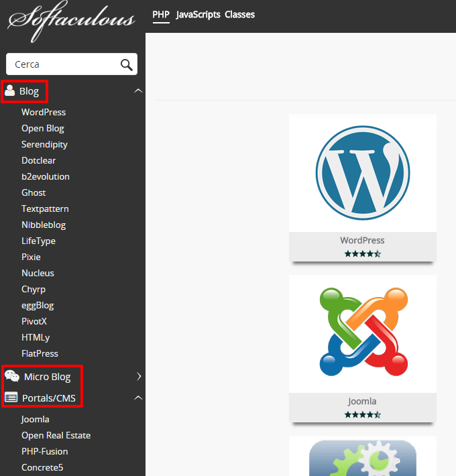The image size is (456, 476).
Task: Click the Joomla card title text
Action: (x=362, y=402)
